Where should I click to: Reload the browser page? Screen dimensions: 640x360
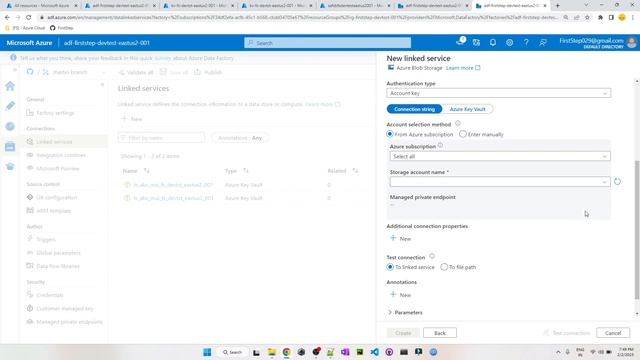tap(29, 18)
